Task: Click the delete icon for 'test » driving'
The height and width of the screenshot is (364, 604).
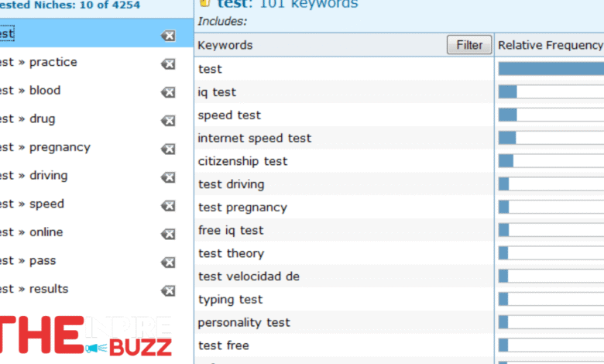Action: click(168, 177)
